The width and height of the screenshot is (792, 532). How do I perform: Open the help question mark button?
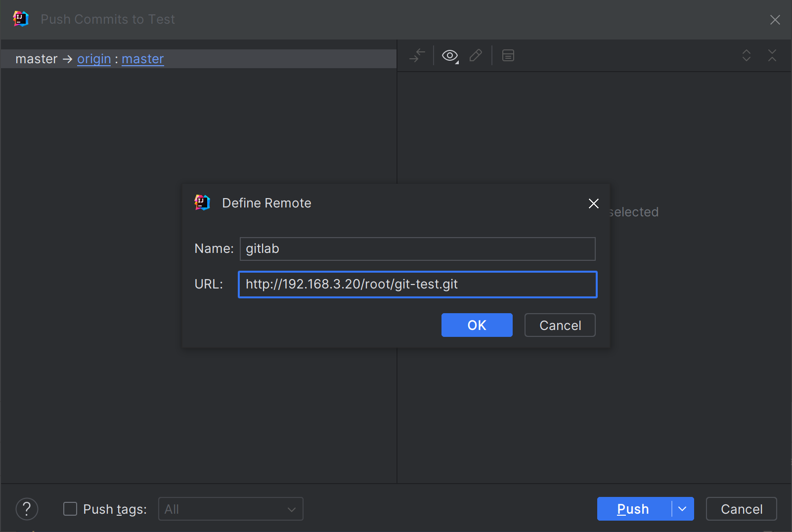(x=27, y=509)
